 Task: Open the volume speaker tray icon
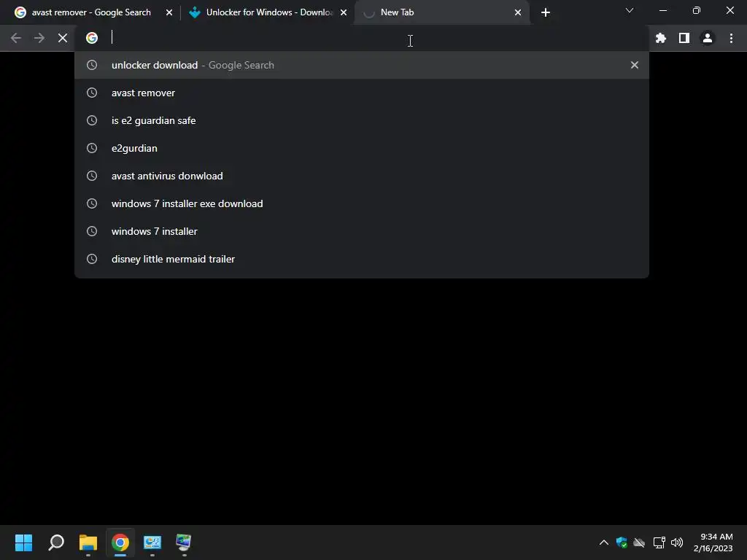(x=677, y=542)
